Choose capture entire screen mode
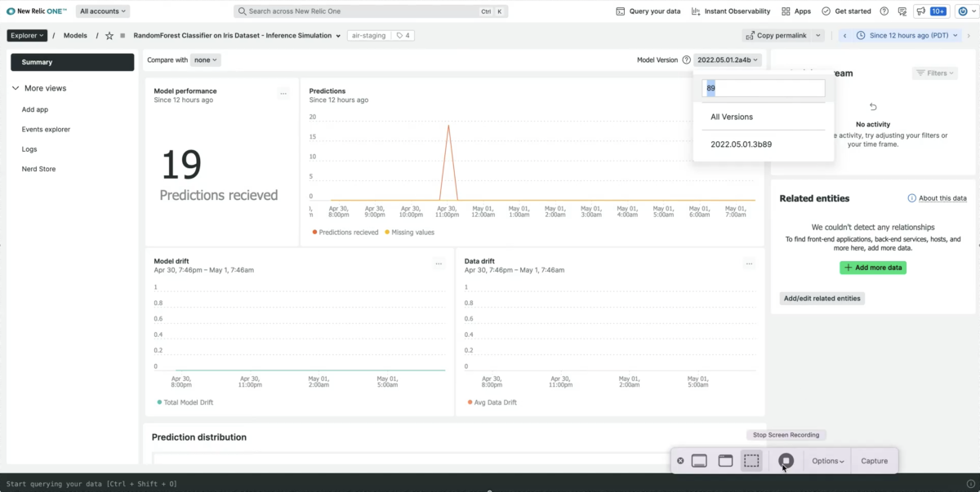Viewport: 980px width, 492px height. [x=699, y=461]
